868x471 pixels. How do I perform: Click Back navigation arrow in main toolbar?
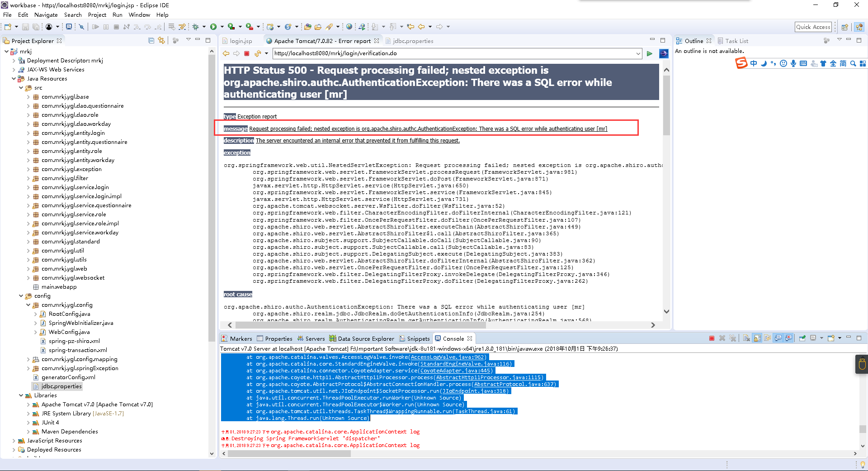pos(421,27)
